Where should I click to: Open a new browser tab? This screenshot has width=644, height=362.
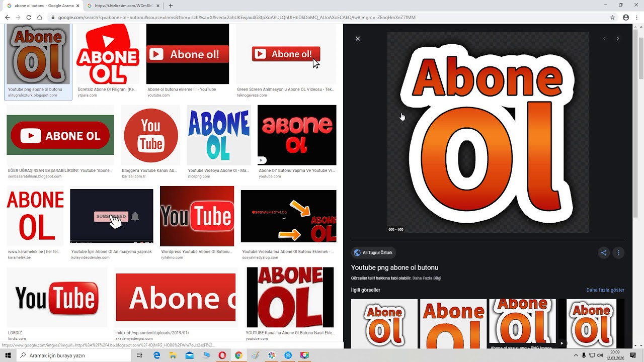(x=171, y=6)
